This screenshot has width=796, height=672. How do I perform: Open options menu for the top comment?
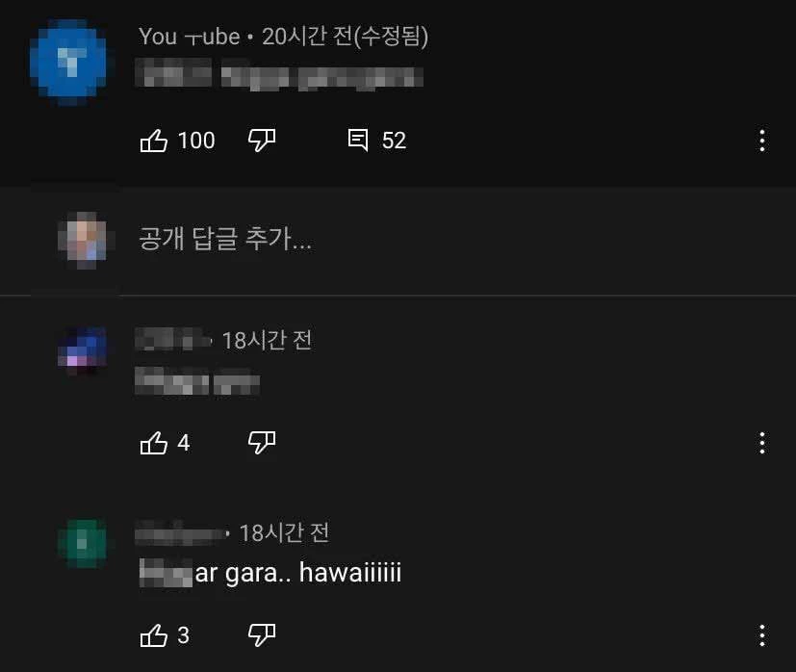tap(762, 141)
